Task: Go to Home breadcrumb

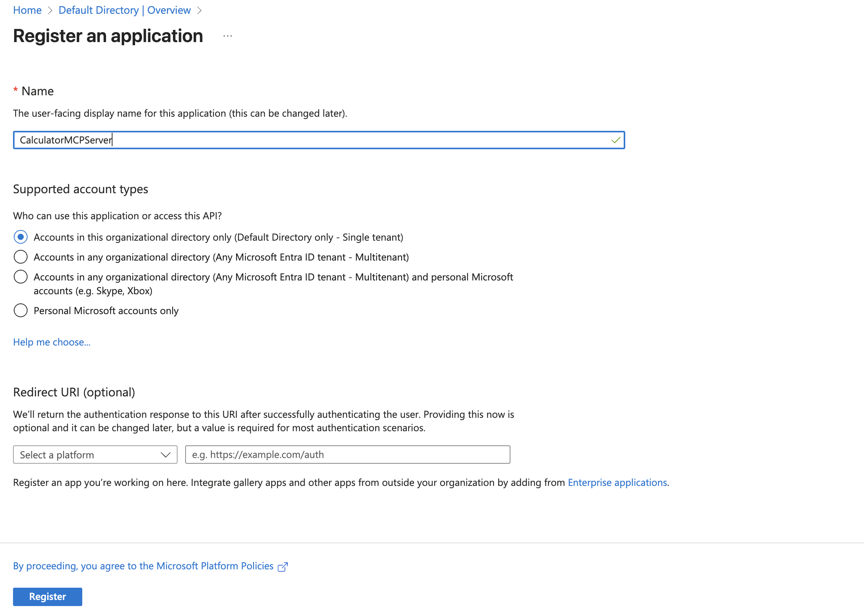Action: tap(27, 10)
